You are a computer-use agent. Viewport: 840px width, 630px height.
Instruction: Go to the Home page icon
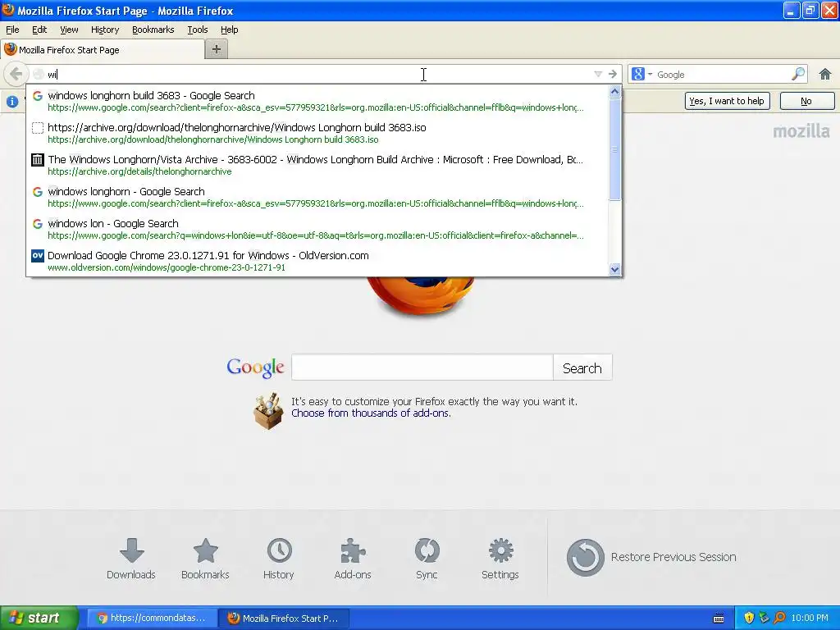[x=825, y=74]
